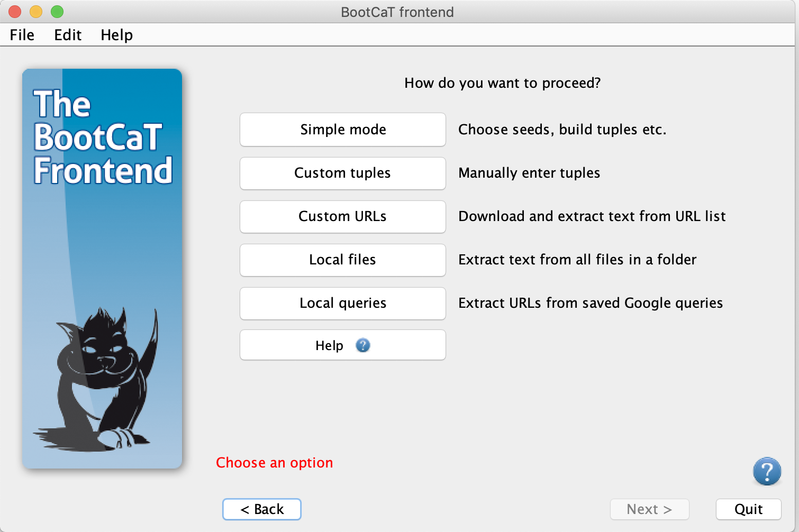
Task: Open the Help menu in menu bar
Action: [117, 35]
